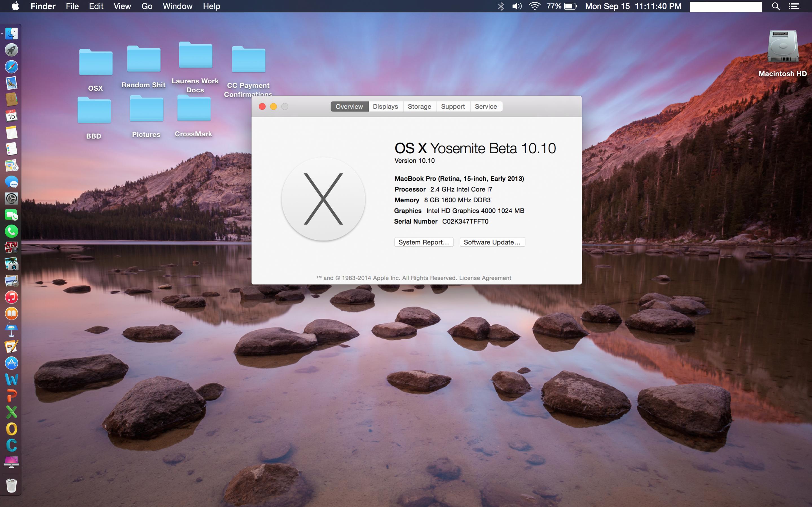This screenshot has height=507, width=812.
Task: Open Reminders list icon in Dock
Action: pyautogui.click(x=11, y=149)
